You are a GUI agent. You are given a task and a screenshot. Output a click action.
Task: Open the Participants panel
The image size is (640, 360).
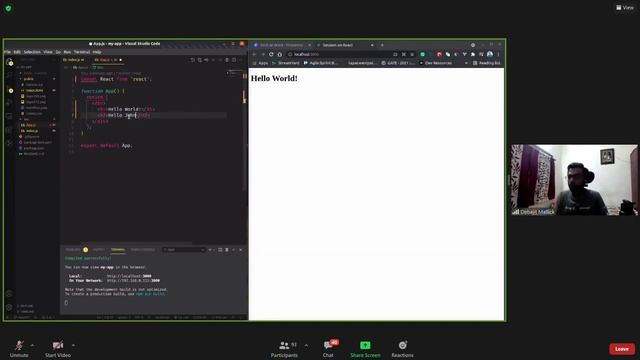coord(284,349)
